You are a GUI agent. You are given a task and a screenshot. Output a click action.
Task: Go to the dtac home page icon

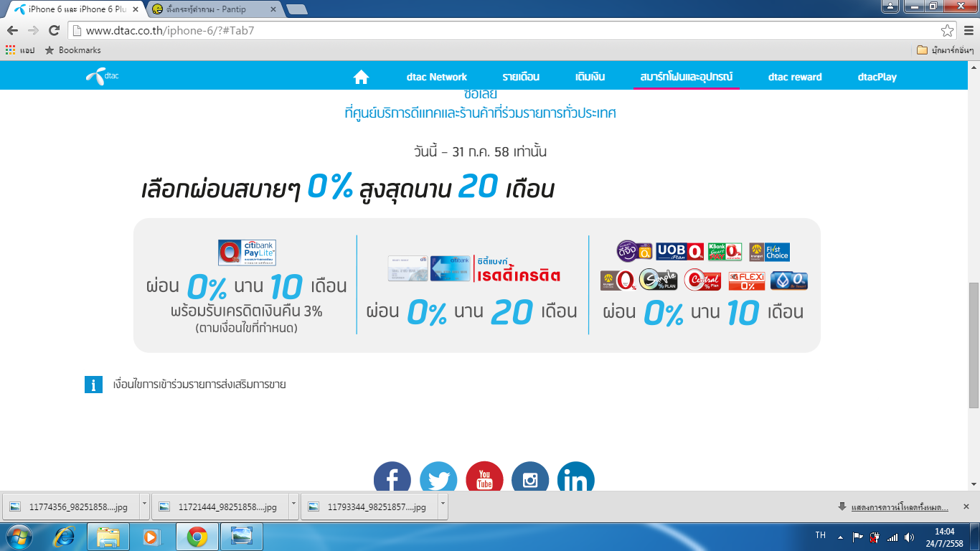(361, 77)
